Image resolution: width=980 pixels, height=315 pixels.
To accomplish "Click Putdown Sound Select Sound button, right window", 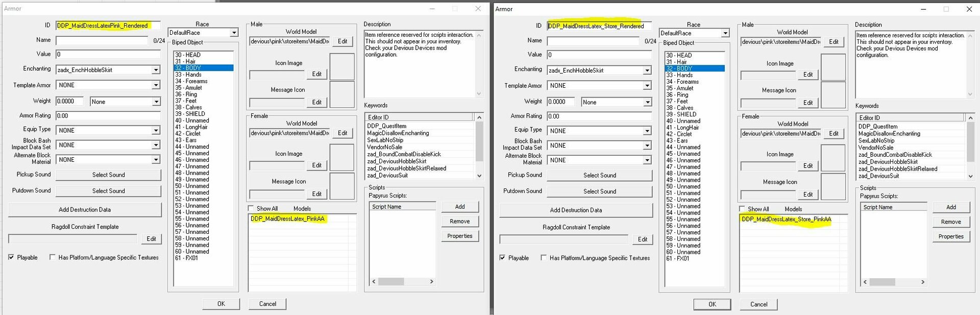I will pyautogui.click(x=600, y=191).
